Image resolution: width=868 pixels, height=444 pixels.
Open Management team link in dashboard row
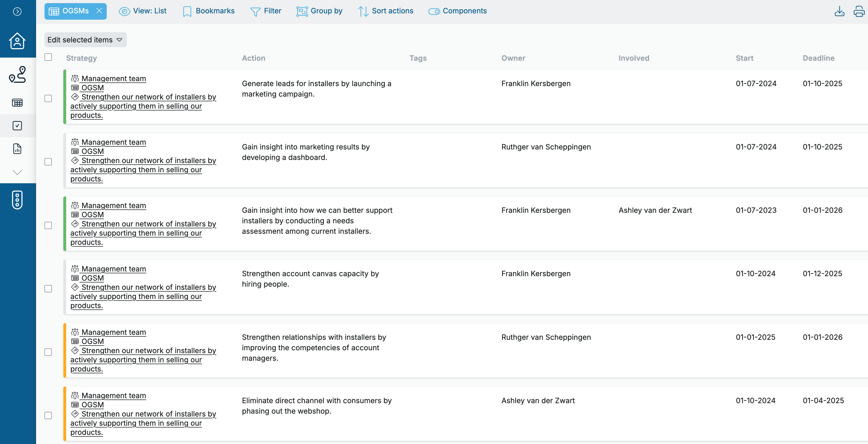[114, 142]
